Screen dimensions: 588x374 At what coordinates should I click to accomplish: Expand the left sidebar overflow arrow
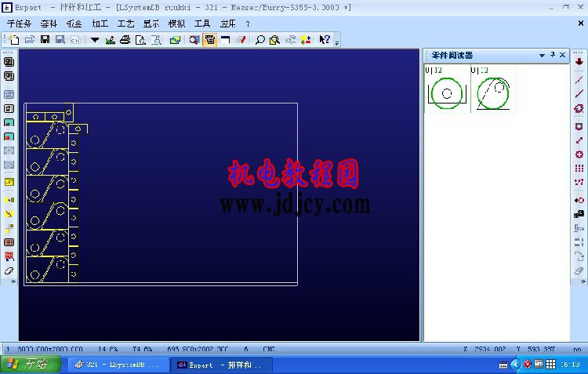coord(13,281)
